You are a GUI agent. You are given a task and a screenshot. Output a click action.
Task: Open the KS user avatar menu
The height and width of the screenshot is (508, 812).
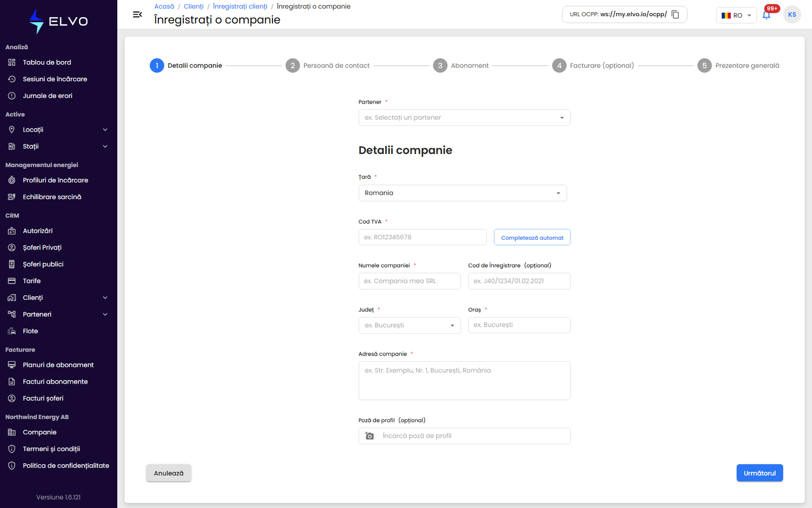[792, 14]
